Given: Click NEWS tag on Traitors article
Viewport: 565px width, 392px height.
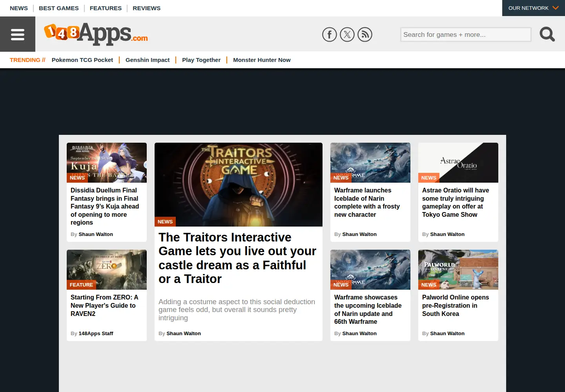Looking at the screenshot, I should (165, 221).
